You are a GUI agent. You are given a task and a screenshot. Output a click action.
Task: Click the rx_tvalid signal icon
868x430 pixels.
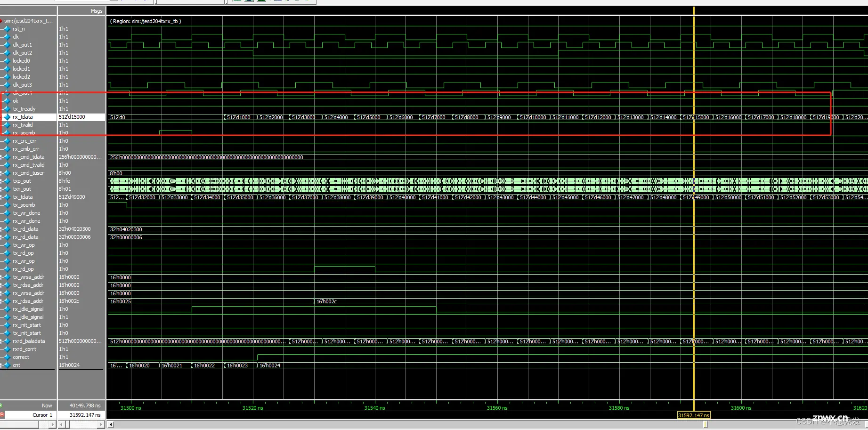[x=7, y=125]
